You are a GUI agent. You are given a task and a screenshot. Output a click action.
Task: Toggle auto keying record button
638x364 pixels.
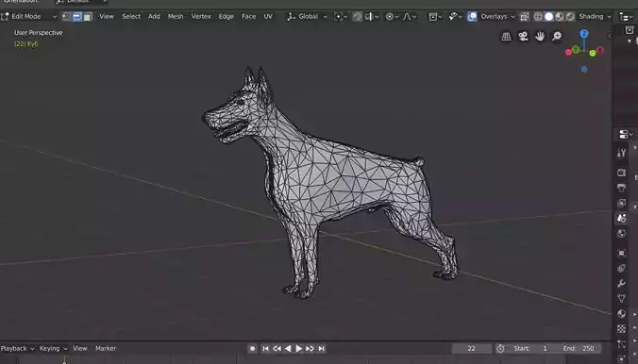(252, 349)
